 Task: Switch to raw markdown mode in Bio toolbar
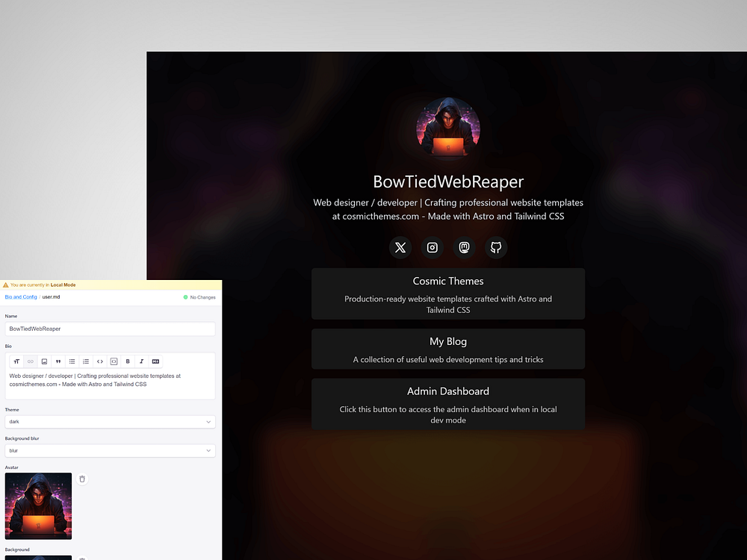155,361
